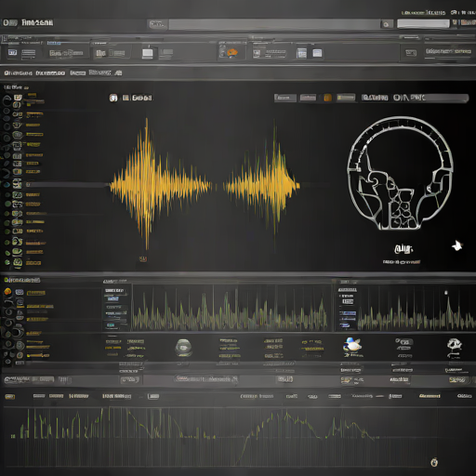
Task: Click the larger yellow waveform burst
Action: [x=160, y=185]
